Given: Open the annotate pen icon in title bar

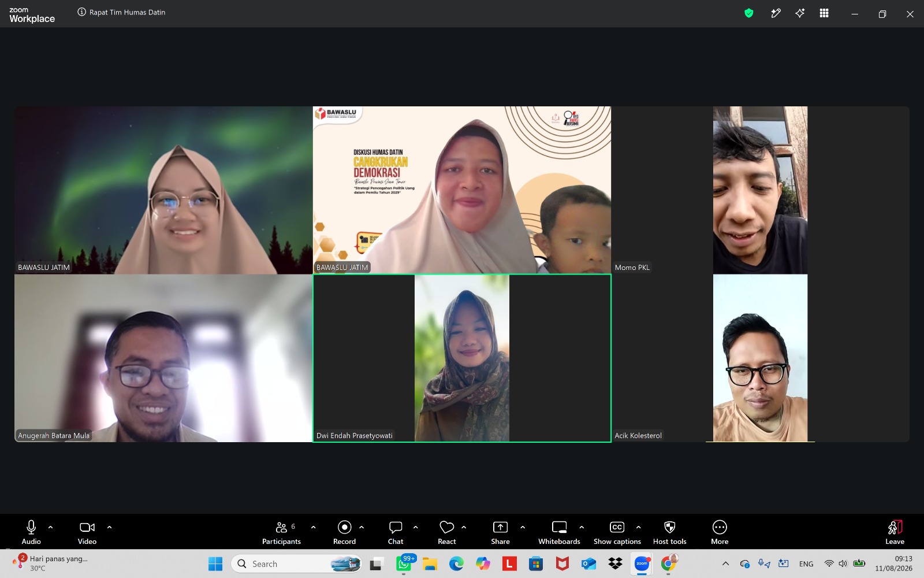Looking at the screenshot, I should [776, 13].
